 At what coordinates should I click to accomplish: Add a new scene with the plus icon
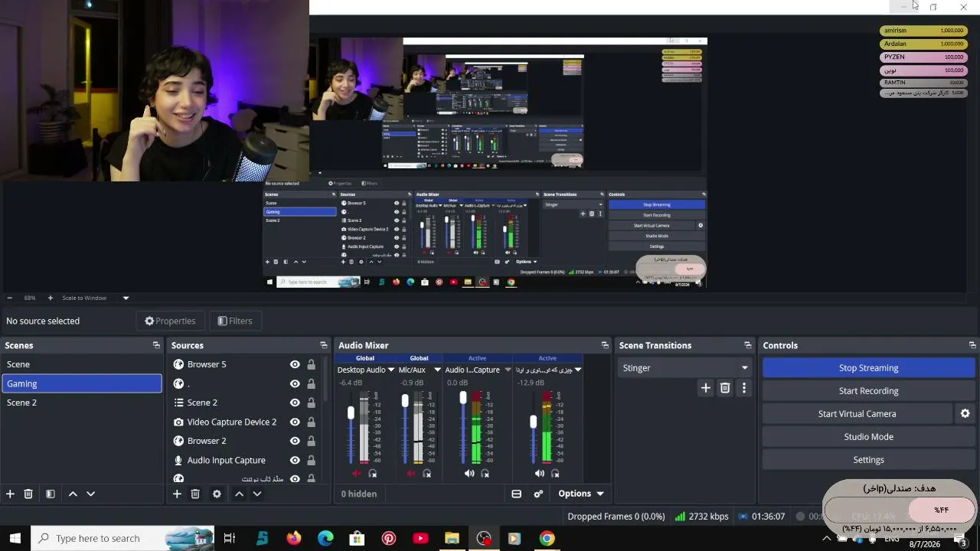[10, 494]
